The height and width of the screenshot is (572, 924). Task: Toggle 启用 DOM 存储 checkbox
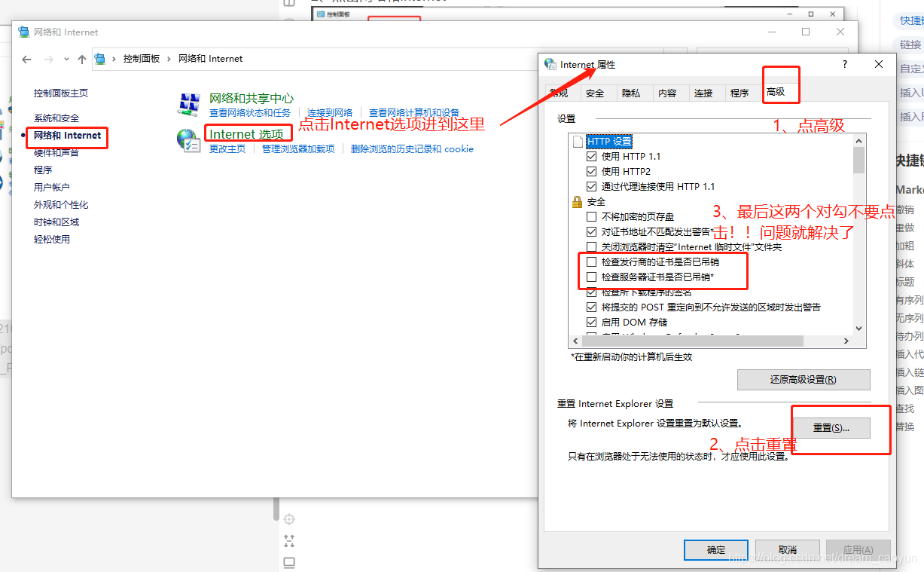coord(591,323)
